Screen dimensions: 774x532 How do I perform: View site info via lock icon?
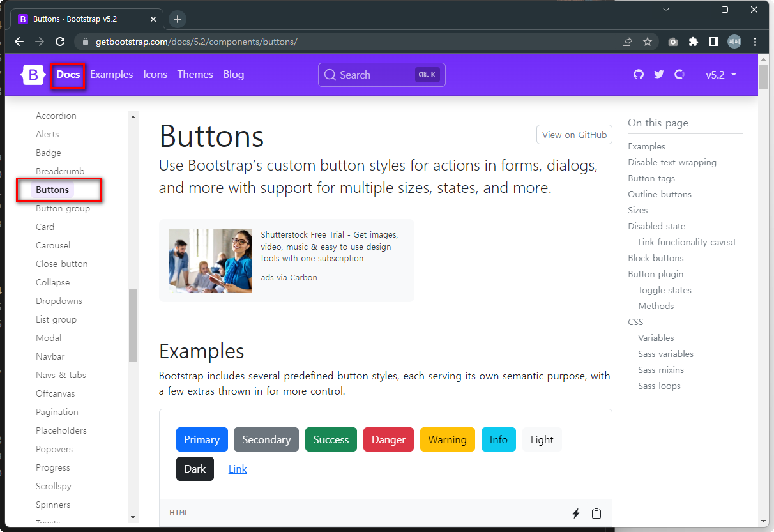point(86,42)
